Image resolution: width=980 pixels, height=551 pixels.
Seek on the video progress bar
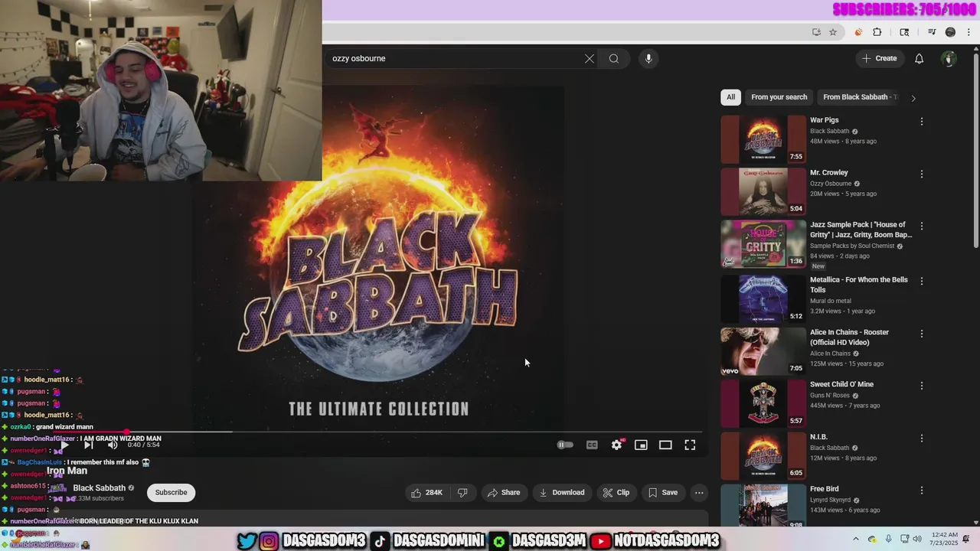(x=379, y=432)
